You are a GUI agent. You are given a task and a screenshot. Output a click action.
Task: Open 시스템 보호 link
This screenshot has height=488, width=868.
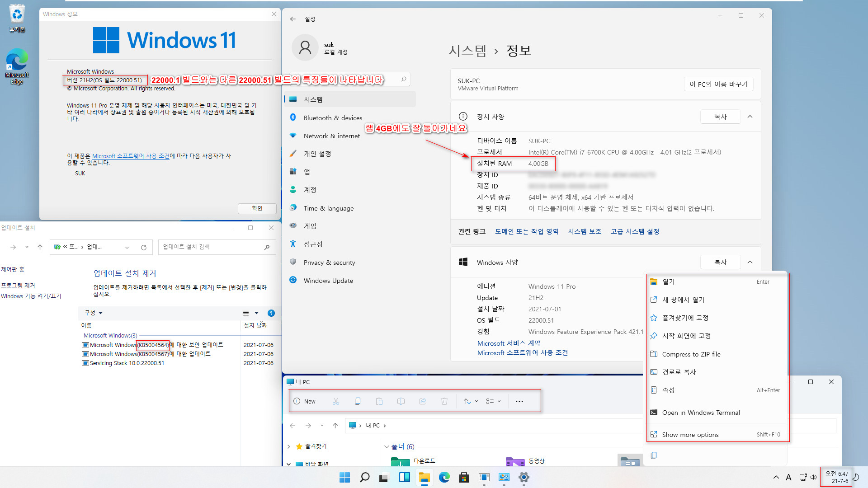pos(585,231)
